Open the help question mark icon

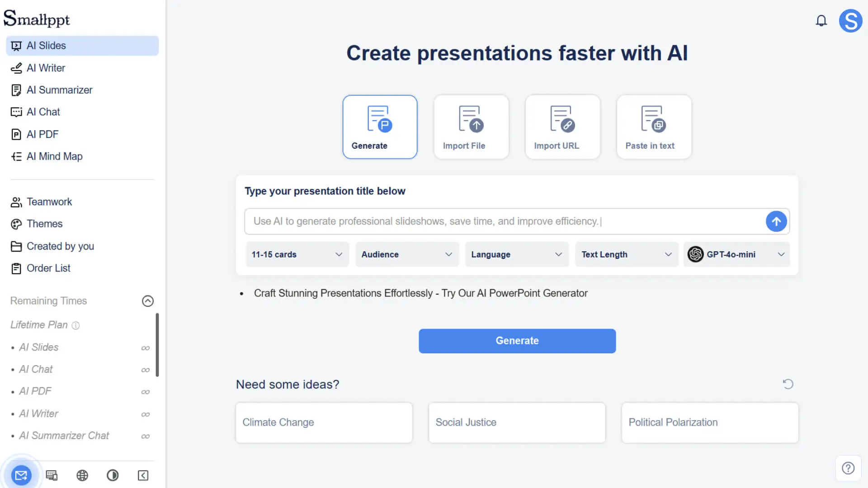pyautogui.click(x=848, y=468)
